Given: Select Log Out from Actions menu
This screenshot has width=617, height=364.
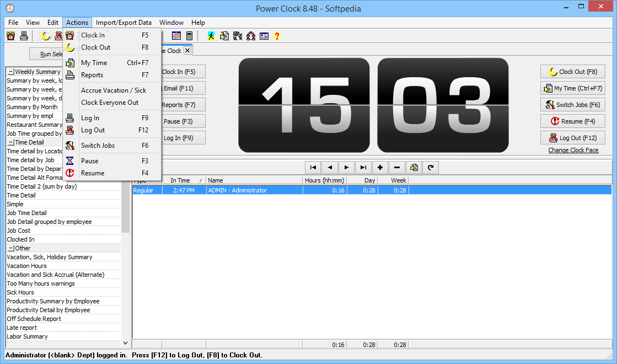Looking at the screenshot, I should [112, 130].
